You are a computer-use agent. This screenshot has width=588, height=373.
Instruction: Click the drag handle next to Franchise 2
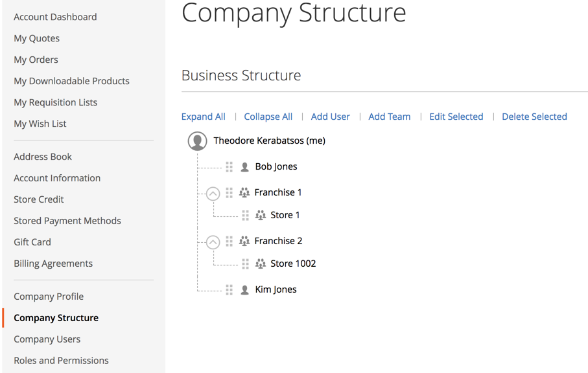pos(229,241)
